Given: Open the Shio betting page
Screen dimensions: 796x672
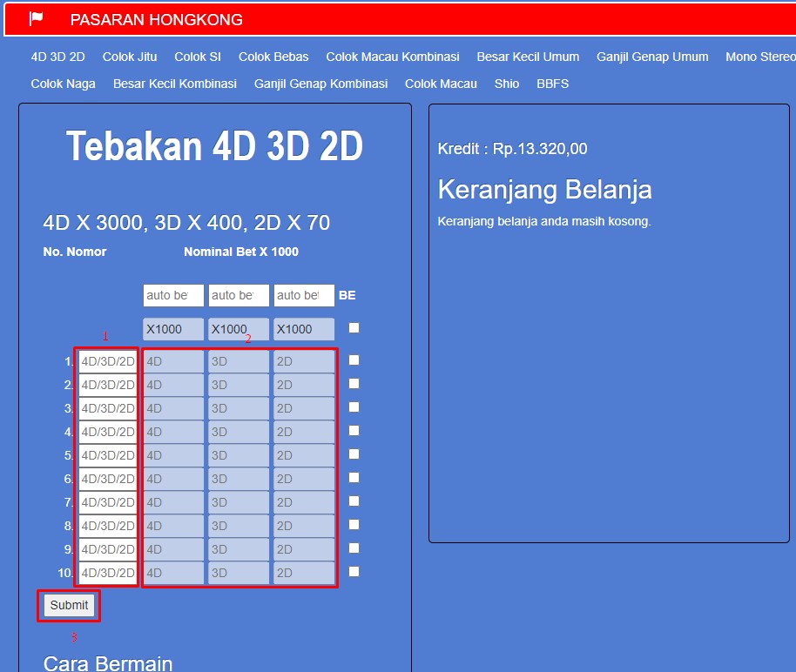Looking at the screenshot, I should coord(506,84).
